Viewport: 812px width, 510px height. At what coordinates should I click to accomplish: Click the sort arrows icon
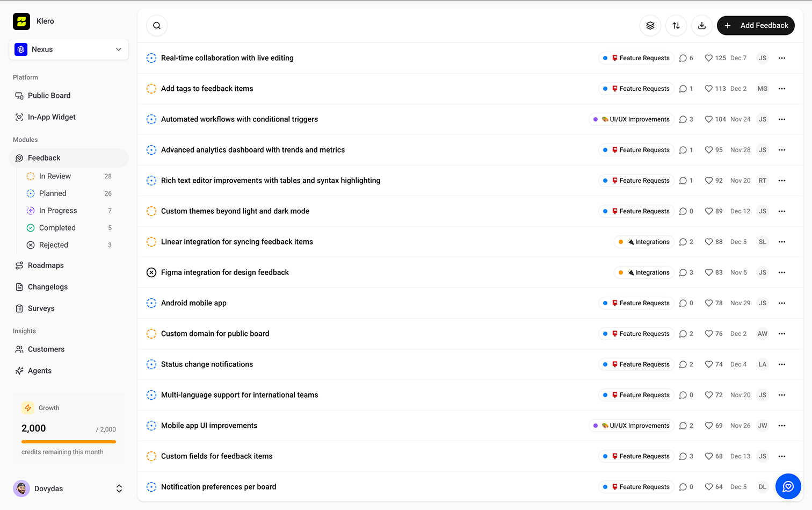[x=676, y=26]
